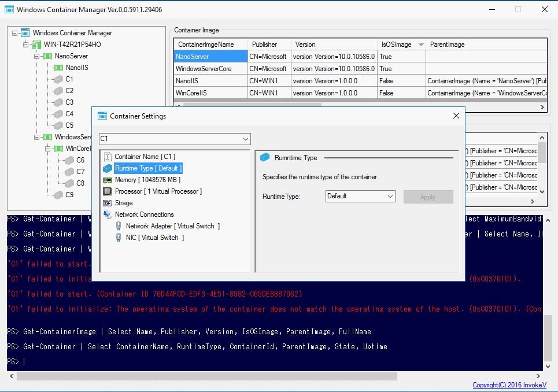Click the C4 container icon in tree
Screen dimensions: 558x392
point(58,114)
